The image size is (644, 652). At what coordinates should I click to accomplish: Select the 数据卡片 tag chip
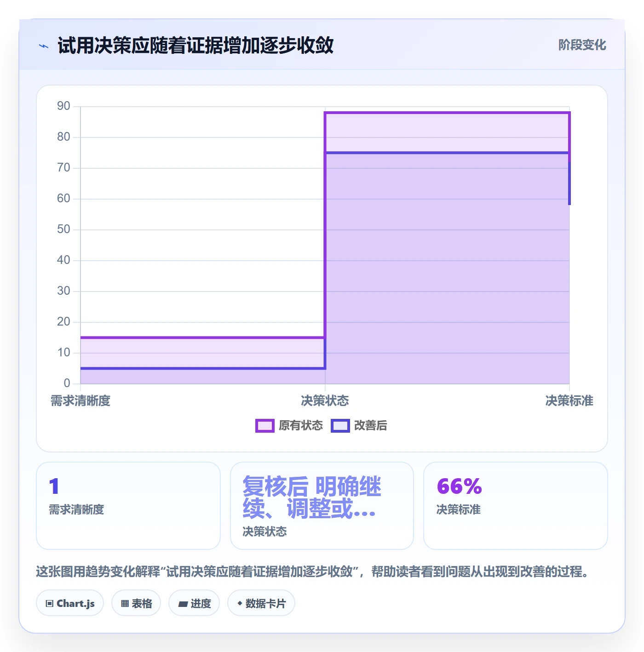261,603
